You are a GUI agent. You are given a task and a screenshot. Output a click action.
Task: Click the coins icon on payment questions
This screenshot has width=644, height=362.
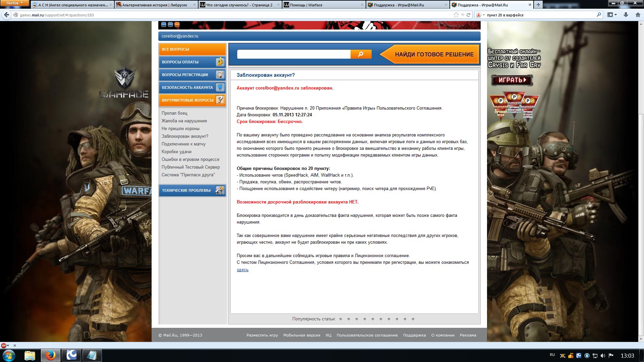pyautogui.click(x=220, y=62)
